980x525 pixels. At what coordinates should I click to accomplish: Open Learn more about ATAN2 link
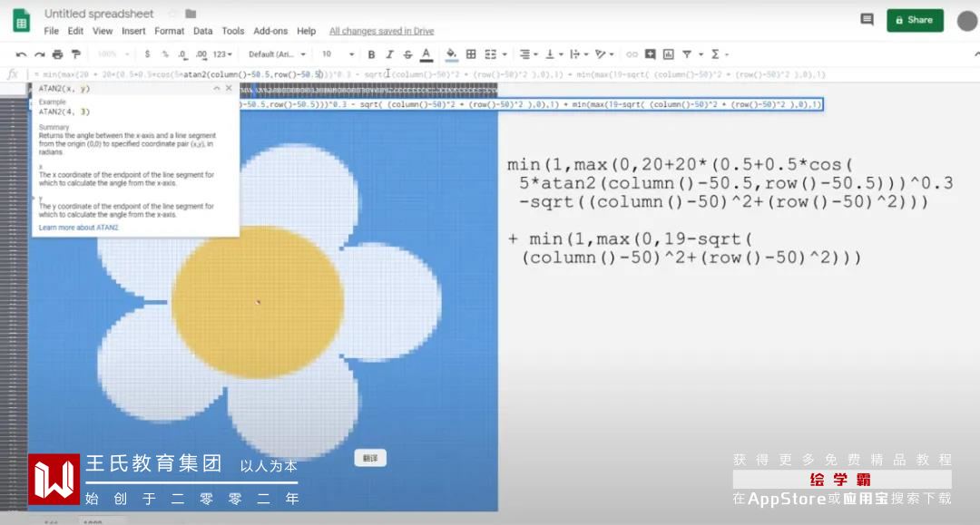pyautogui.click(x=79, y=228)
